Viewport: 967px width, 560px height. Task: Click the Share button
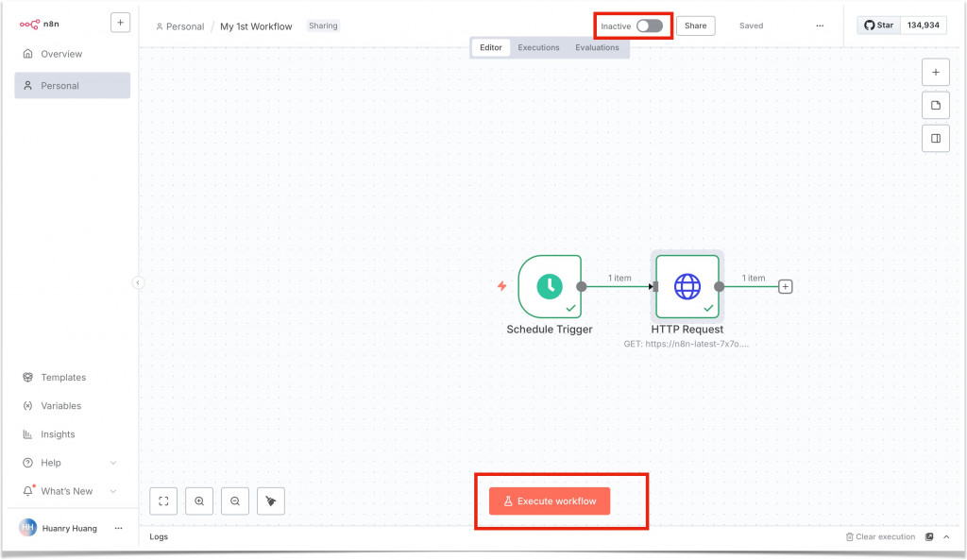click(695, 25)
